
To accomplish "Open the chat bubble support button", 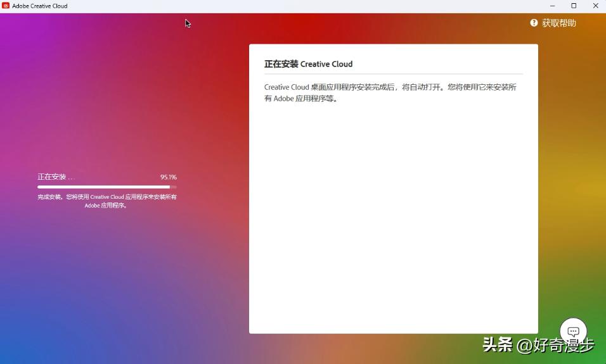I will [x=573, y=331].
